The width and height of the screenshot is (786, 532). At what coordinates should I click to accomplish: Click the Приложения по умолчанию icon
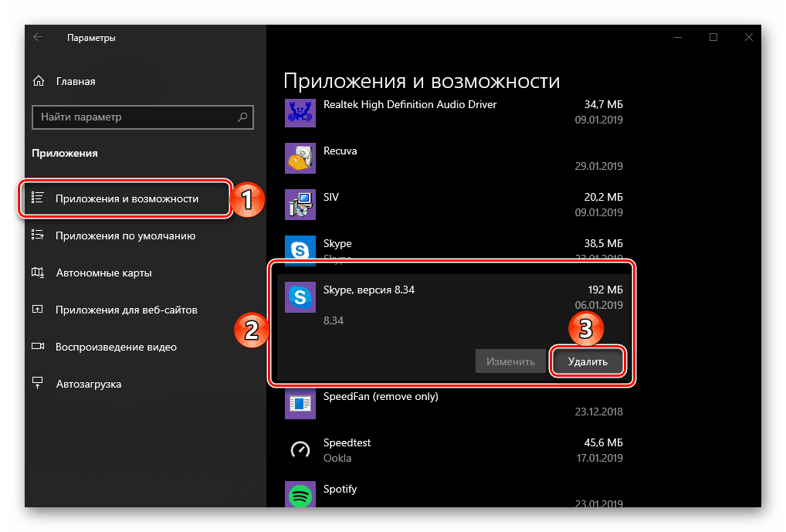[x=38, y=235]
